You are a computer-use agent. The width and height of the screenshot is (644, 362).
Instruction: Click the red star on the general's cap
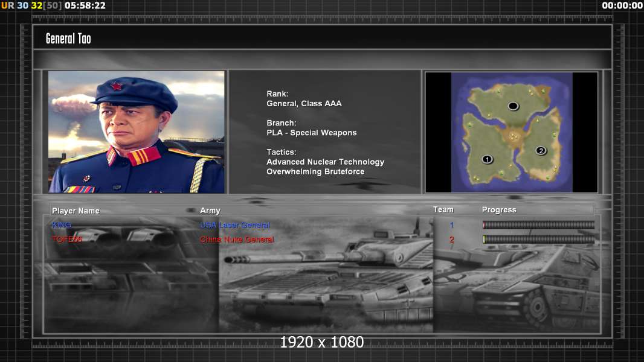(x=117, y=86)
